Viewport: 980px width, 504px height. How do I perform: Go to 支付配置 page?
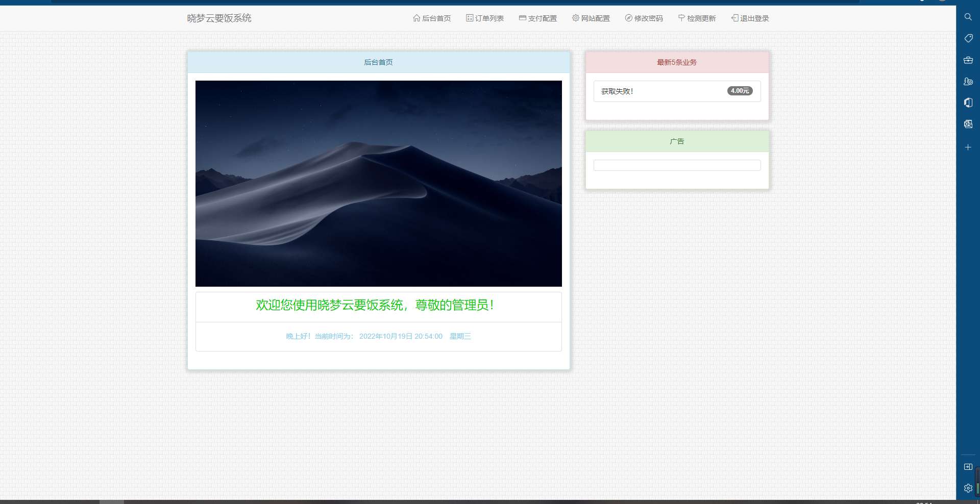pos(538,18)
